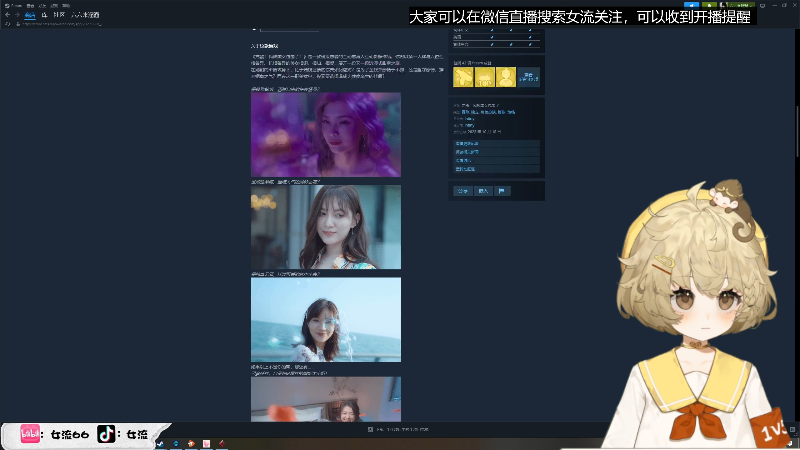800x450 pixels.
Task: View the first yellow achievement icon
Action: 463,77
